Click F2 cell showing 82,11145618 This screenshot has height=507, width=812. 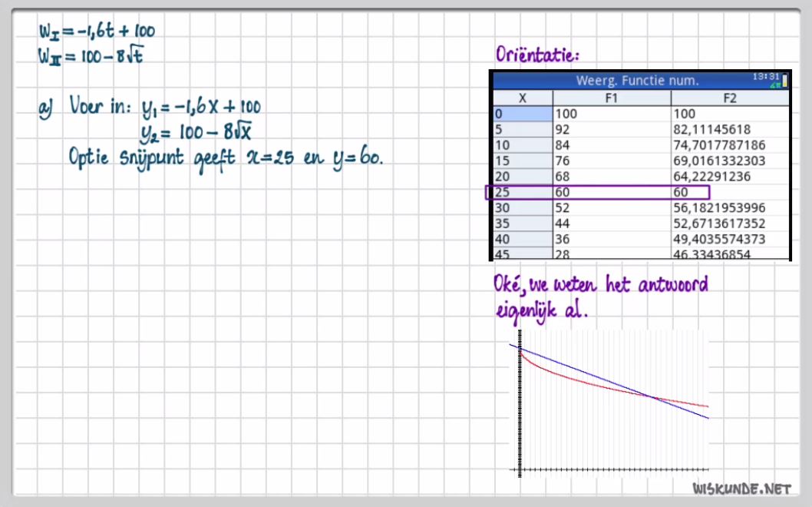pos(711,129)
